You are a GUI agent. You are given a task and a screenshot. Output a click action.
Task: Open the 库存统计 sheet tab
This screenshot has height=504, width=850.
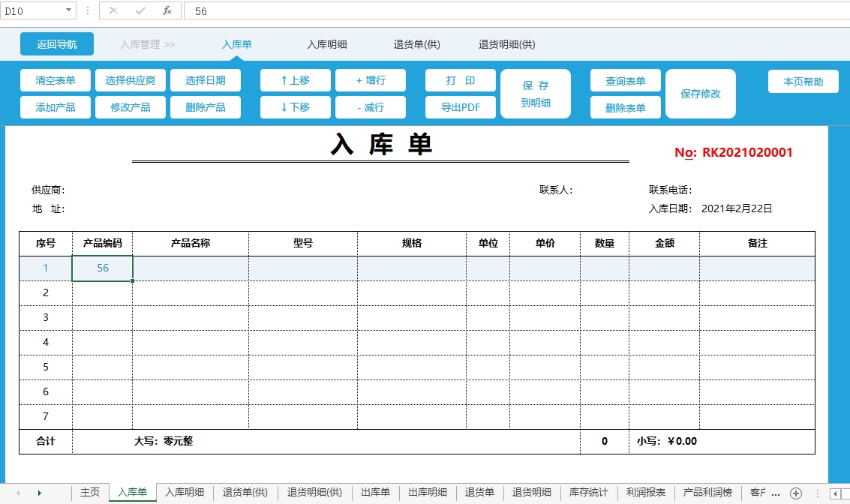click(x=589, y=493)
